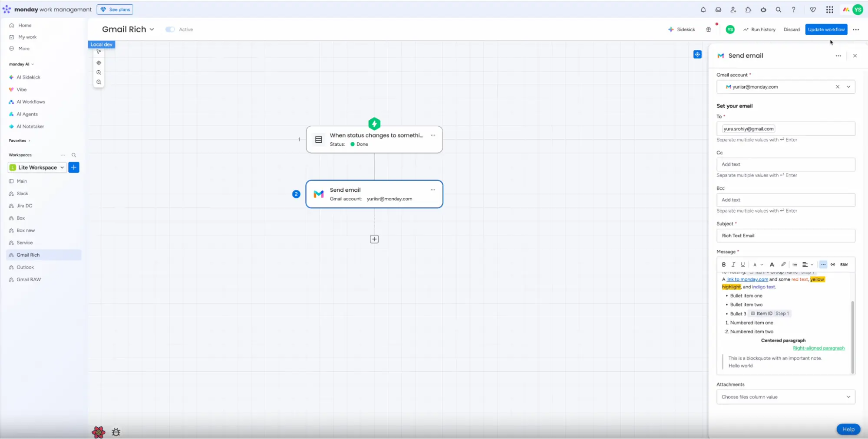This screenshot has height=439, width=868.
Task: Open the React devtools flower icon
Action: click(99, 432)
